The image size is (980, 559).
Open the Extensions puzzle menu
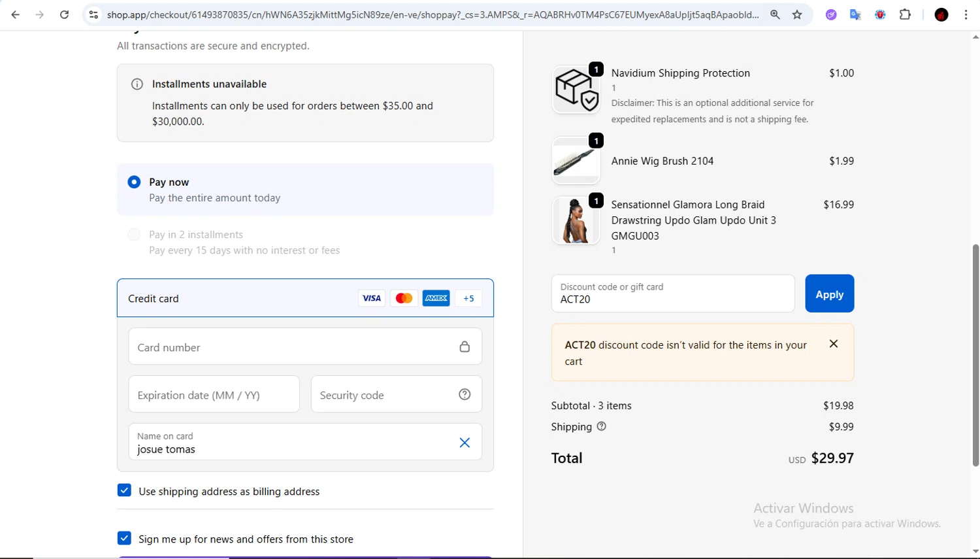(x=905, y=14)
